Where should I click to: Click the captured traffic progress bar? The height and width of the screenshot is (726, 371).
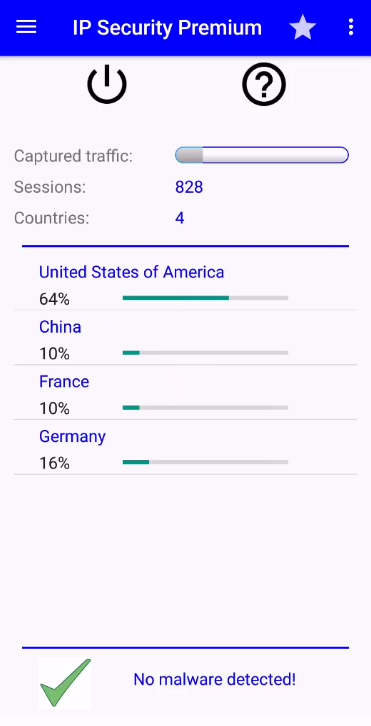click(262, 155)
